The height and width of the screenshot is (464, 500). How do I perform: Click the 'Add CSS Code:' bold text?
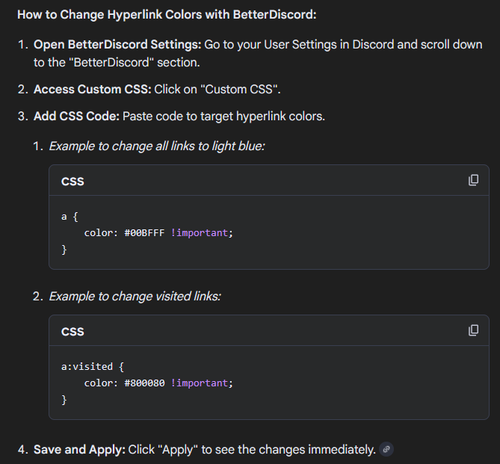point(76,116)
